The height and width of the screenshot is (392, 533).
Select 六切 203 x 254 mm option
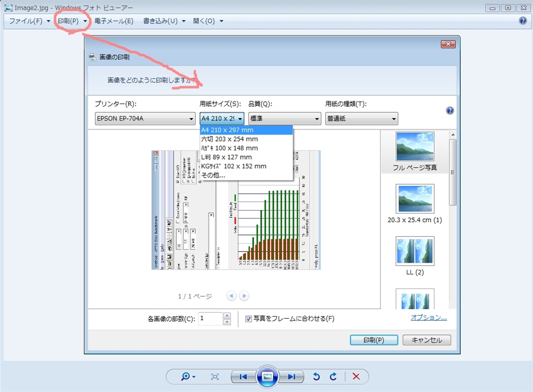click(x=246, y=139)
